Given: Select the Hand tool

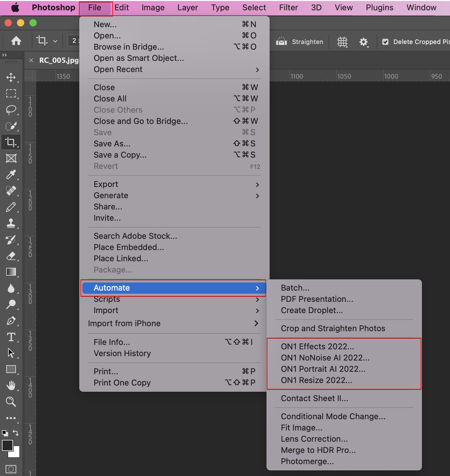Looking at the screenshot, I should (x=11, y=385).
